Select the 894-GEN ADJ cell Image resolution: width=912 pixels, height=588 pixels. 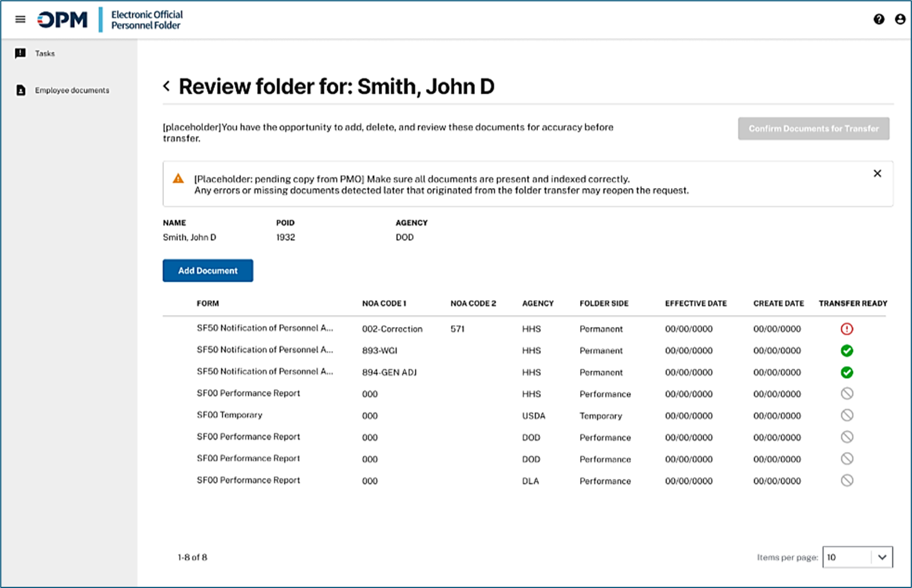coord(389,373)
